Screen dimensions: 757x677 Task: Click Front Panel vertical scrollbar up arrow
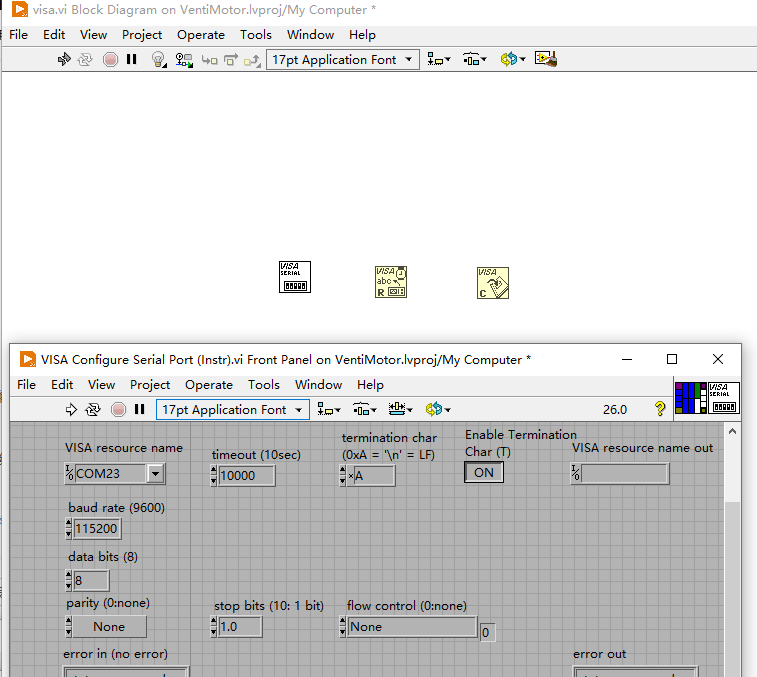(732, 431)
